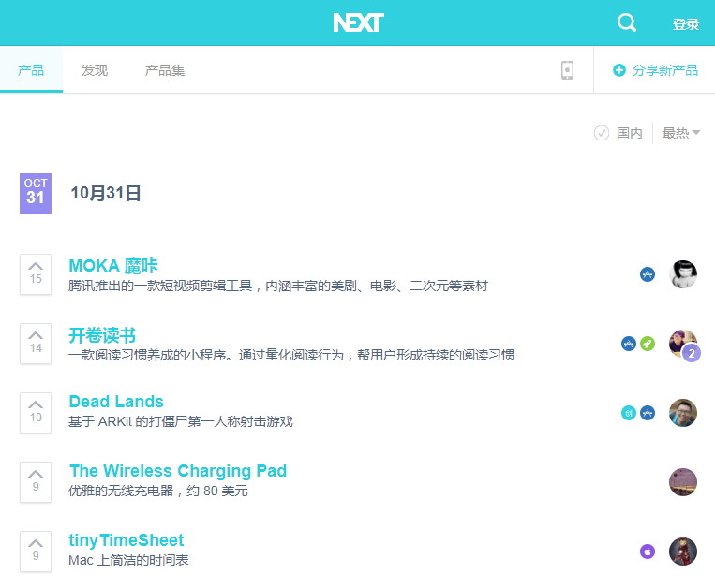The image size is (715, 588).
Task: Switch to the 发现 tab
Action: (95, 70)
